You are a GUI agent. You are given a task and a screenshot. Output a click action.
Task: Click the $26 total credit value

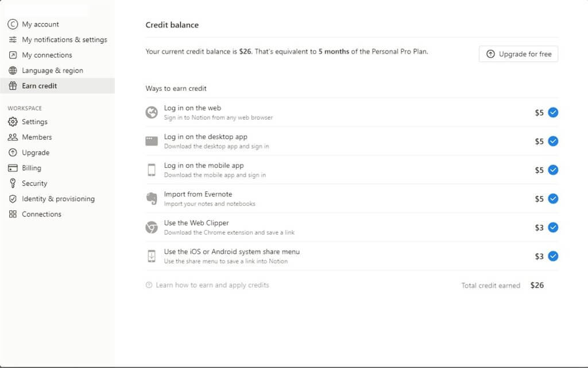(x=537, y=285)
